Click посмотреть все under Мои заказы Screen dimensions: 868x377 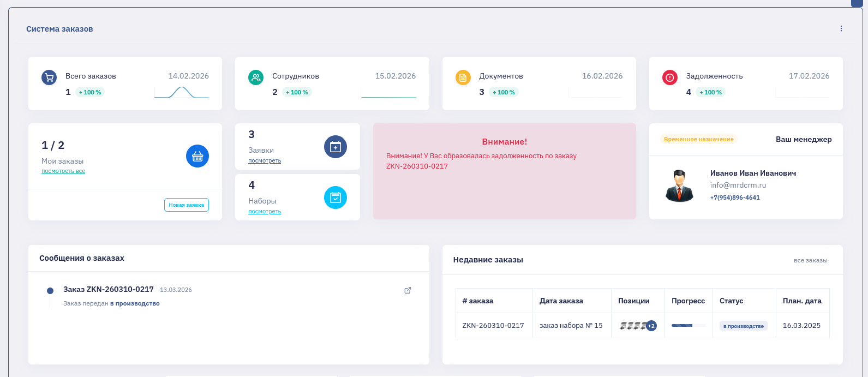pyautogui.click(x=63, y=171)
